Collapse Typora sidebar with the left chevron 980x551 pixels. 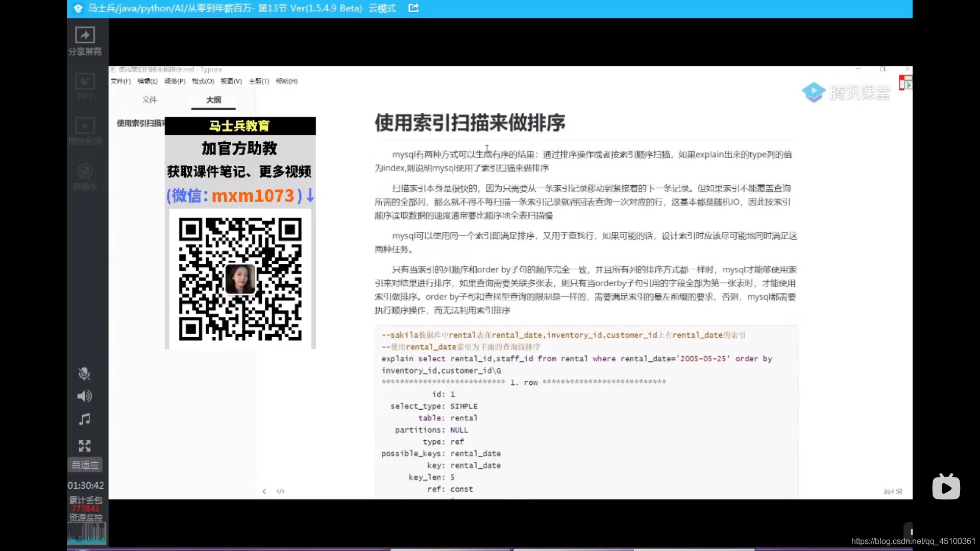(264, 491)
